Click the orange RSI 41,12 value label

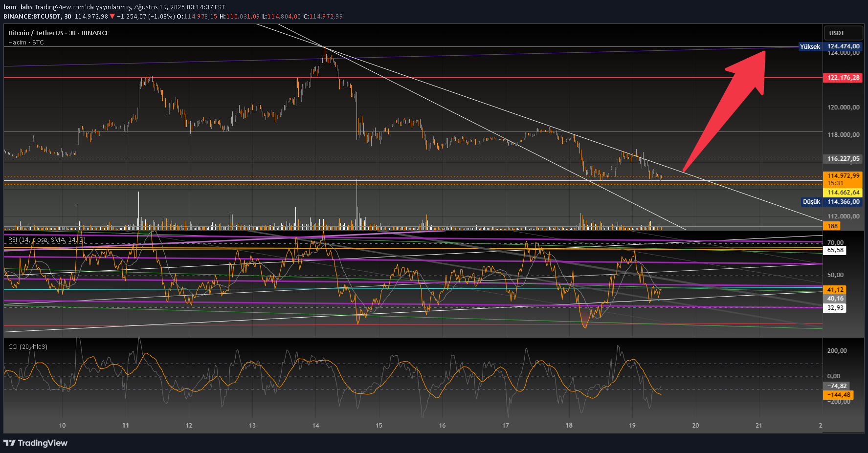(x=835, y=290)
